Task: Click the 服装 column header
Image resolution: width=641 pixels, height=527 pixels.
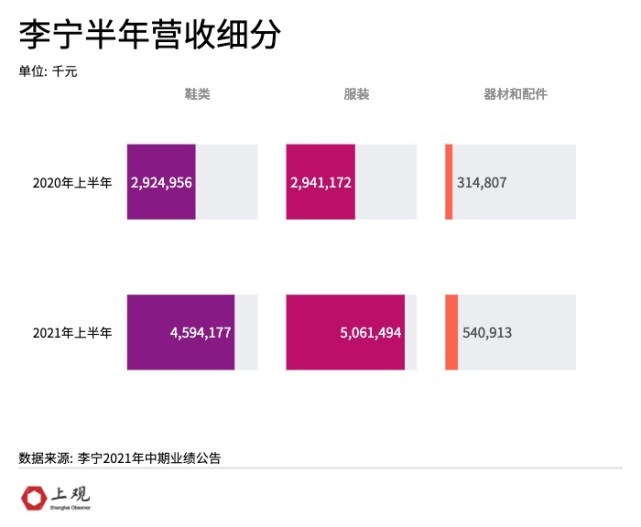Action: click(356, 94)
